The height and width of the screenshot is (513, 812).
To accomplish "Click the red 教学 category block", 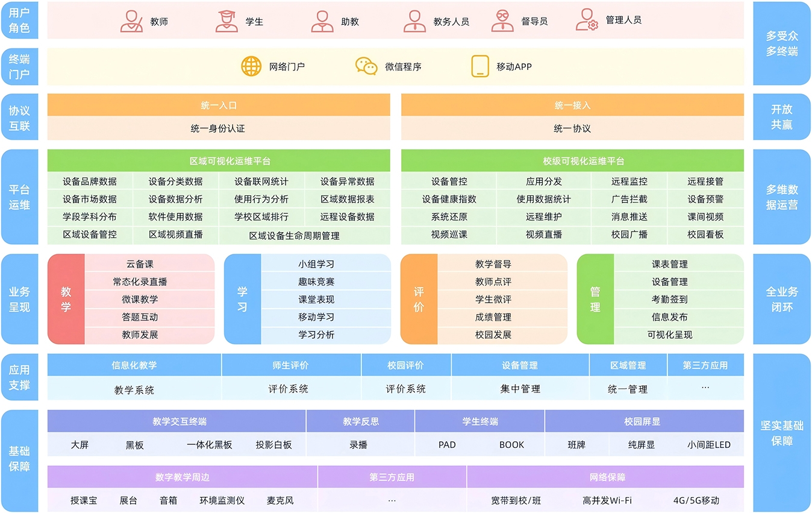I will [66, 299].
